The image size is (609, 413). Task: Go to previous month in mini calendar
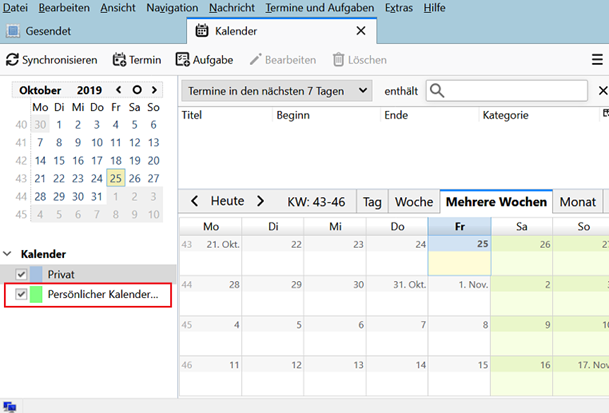click(x=119, y=90)
